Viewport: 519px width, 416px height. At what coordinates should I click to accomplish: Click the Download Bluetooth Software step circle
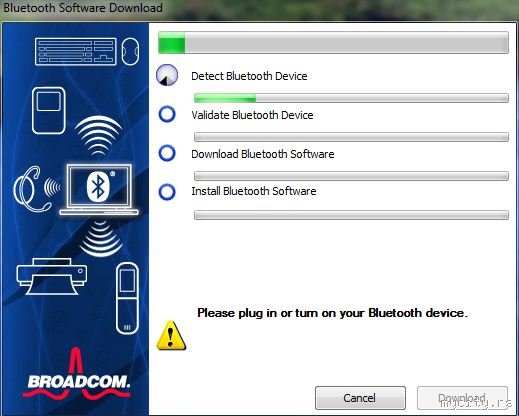pos(167,153)
